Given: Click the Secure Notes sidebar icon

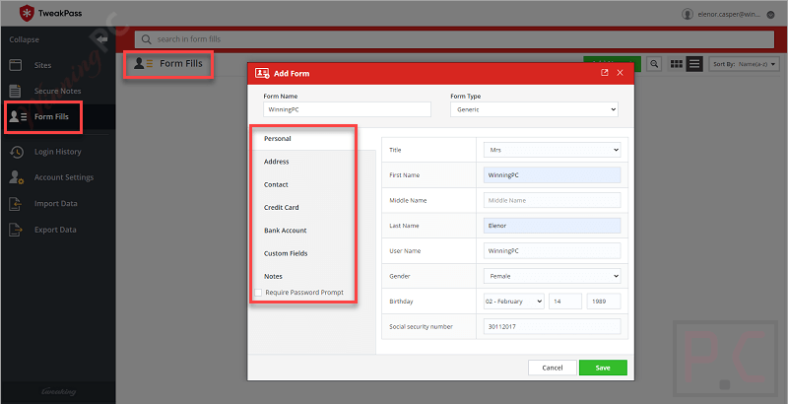Looking at the screenshot, I should [16, 91].
